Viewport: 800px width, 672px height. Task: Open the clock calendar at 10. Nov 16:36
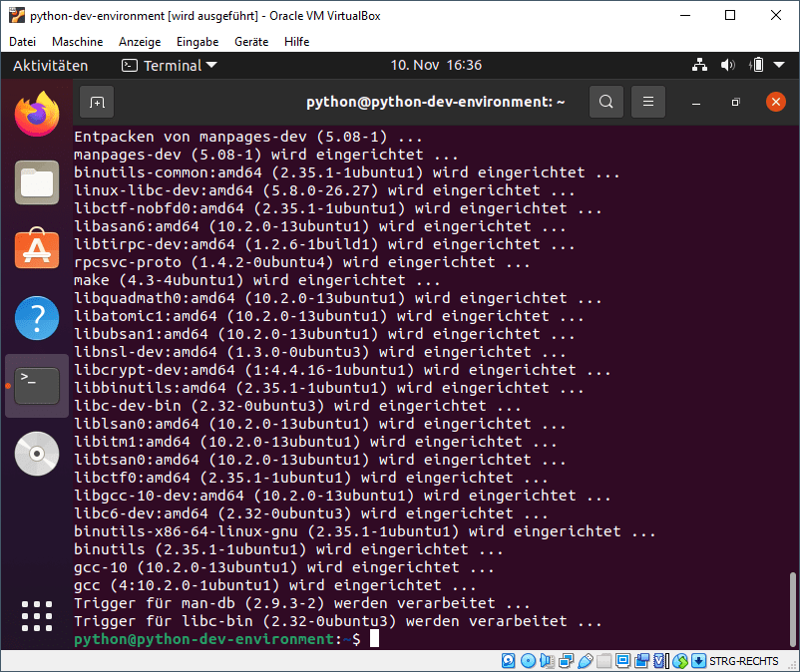(x=436, y=66)
